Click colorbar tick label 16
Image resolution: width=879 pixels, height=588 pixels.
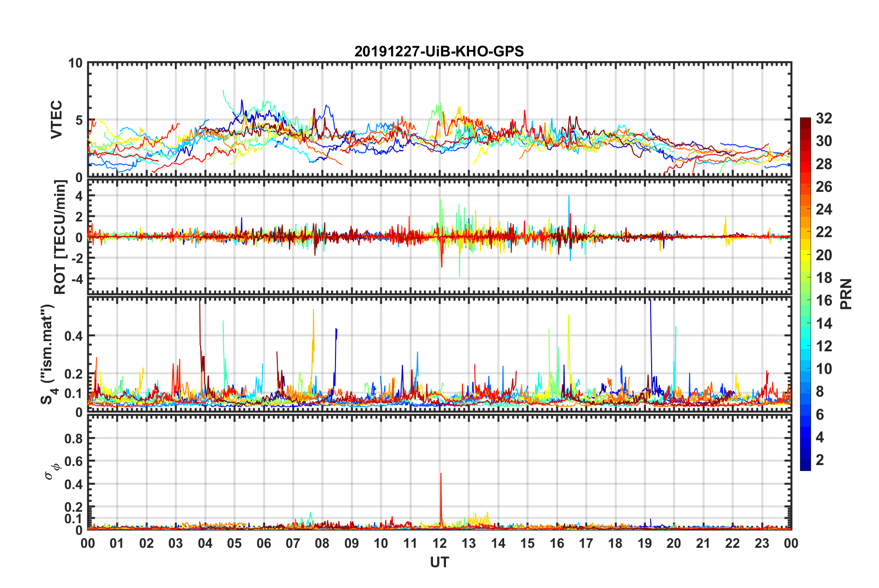coord(824,300)
